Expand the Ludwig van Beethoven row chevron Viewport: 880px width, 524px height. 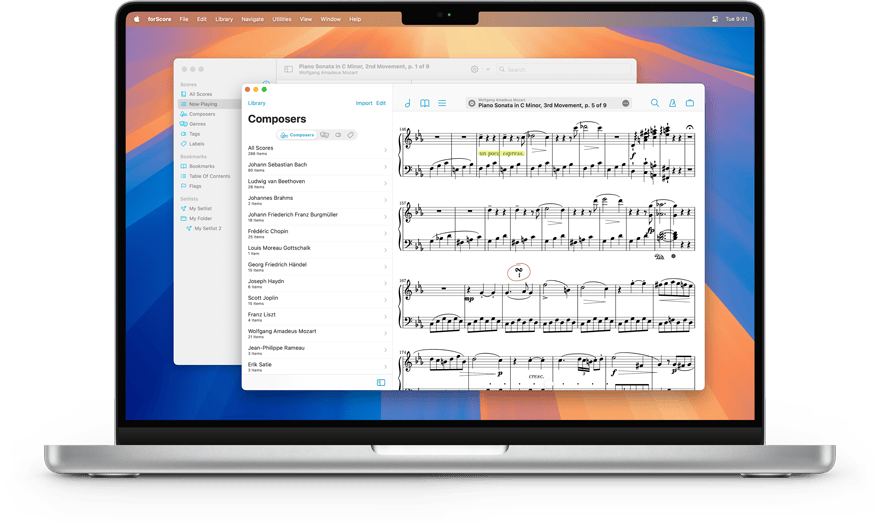386,183
